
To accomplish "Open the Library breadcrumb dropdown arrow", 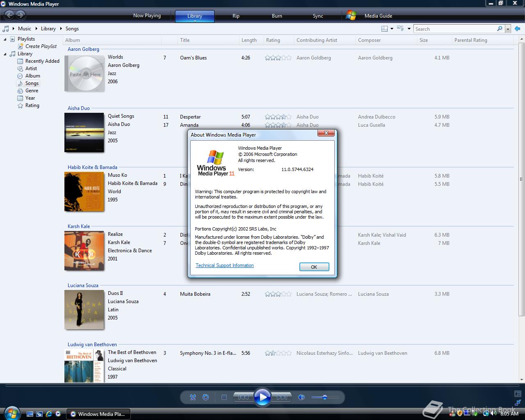I will [x=37, y=29].
